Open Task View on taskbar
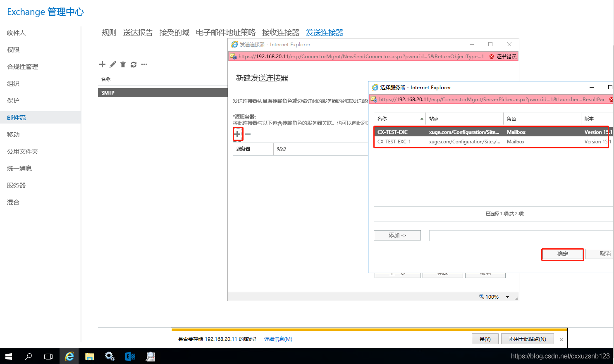Viewport: 614px width, 364px height. click(x=48, y=356)
